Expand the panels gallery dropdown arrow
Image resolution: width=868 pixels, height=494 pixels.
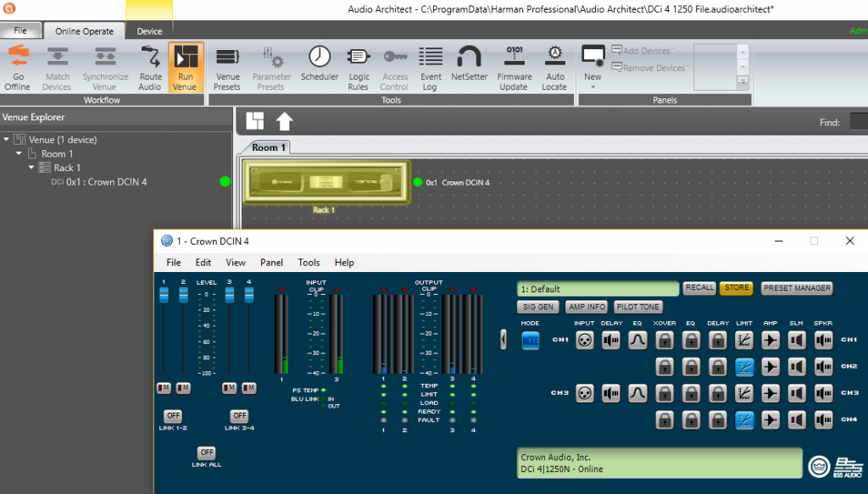pos(743,83)
